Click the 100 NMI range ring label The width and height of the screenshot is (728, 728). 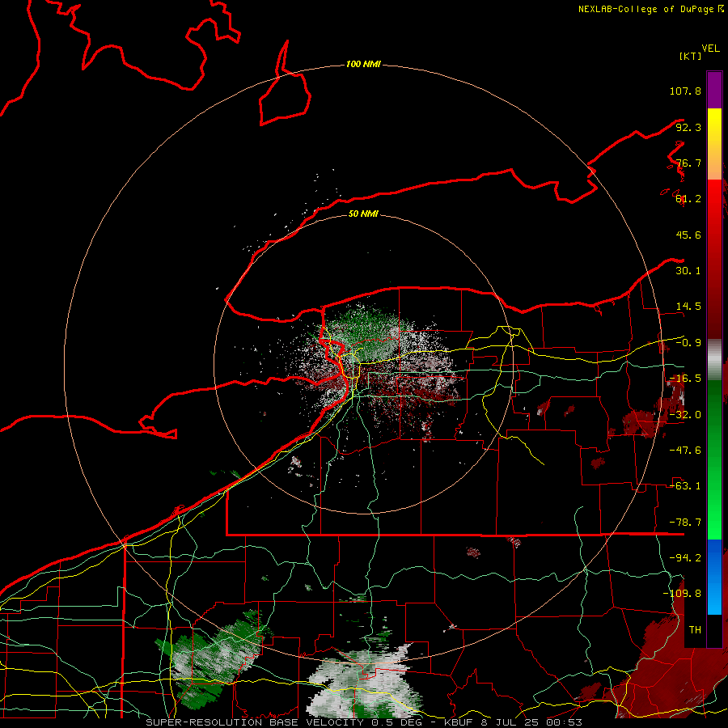363,64
